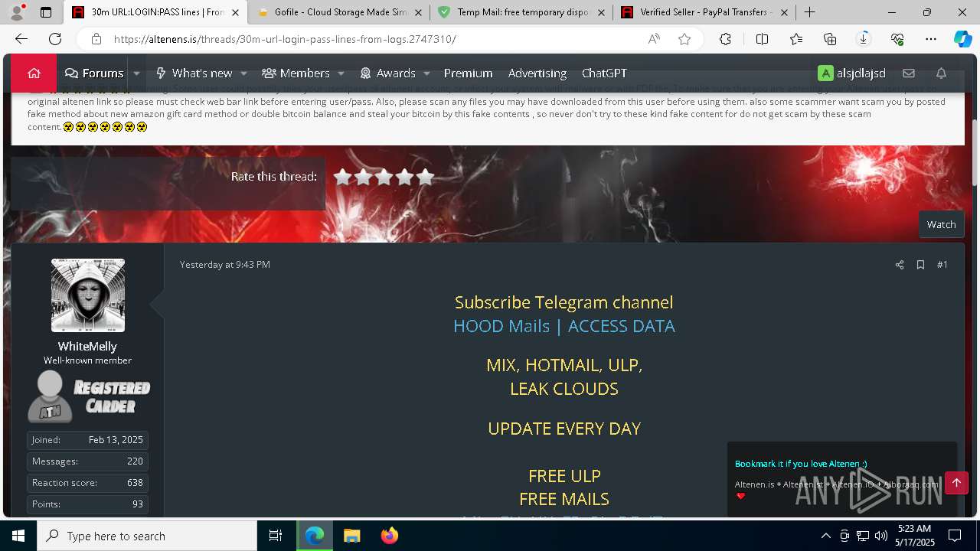This screenshot has width=980, height=551.
Task: Bookmark the post #1
Action: pos(920,265)
